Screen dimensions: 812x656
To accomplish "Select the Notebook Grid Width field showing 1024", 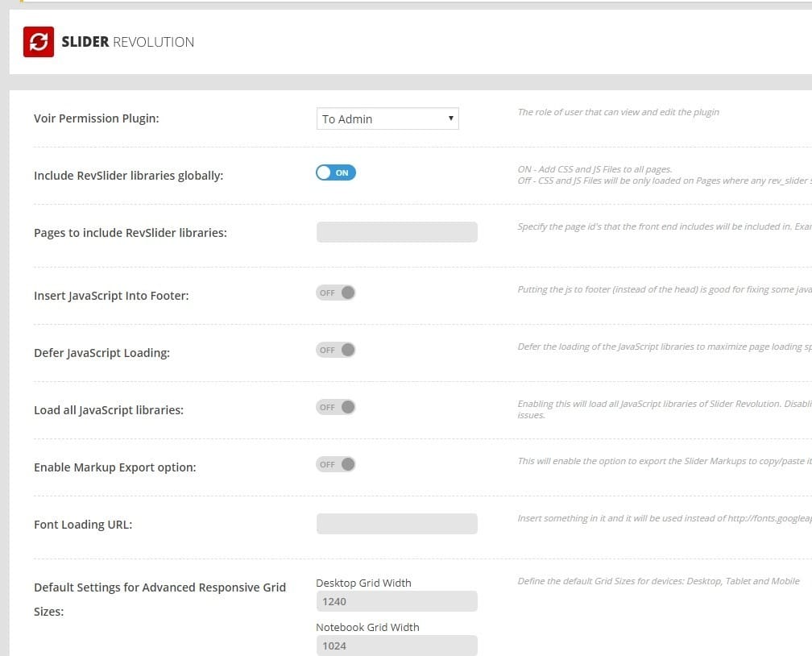I will (396, 646).
